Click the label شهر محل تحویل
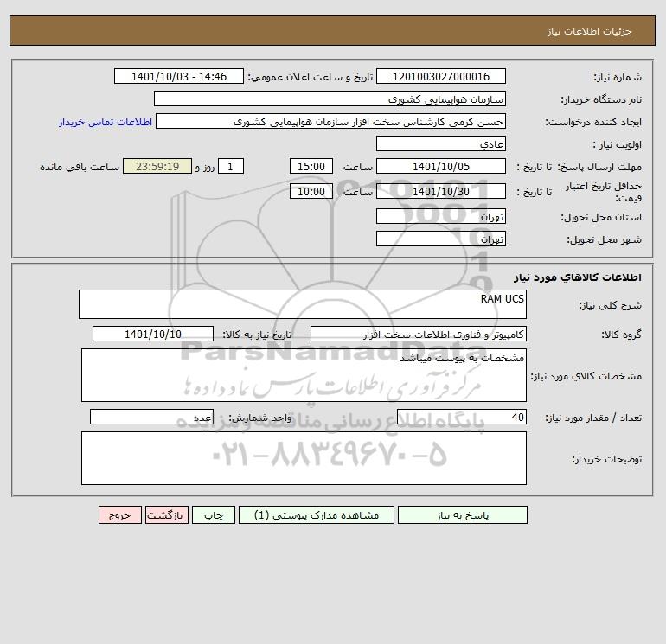Screen dimensions: 666x644 (x=604, y=239)
